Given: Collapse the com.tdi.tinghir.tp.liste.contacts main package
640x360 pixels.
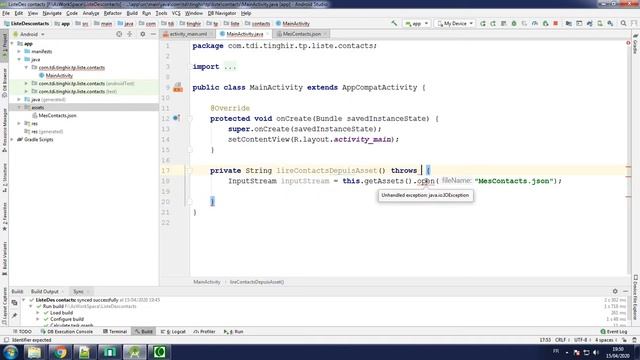Looking at the screenshot, I should pyautogui.click(x=26, y=67).
